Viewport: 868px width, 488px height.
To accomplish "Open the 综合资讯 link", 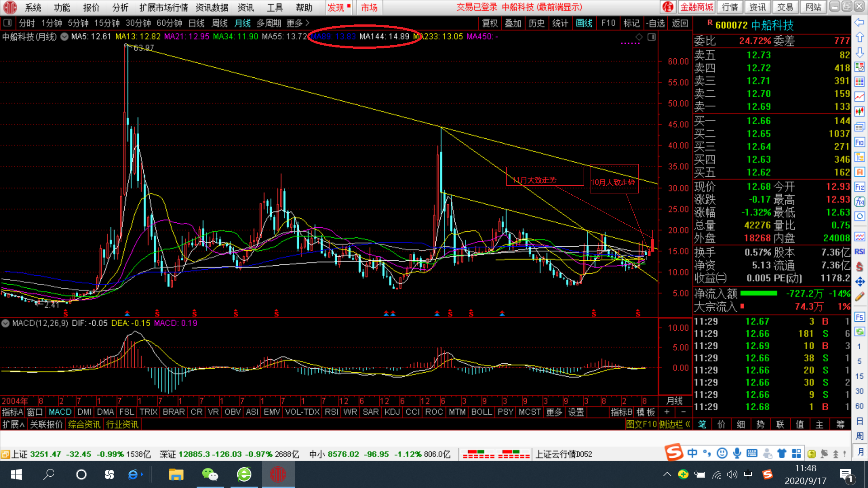I will (x=84, y=424).
